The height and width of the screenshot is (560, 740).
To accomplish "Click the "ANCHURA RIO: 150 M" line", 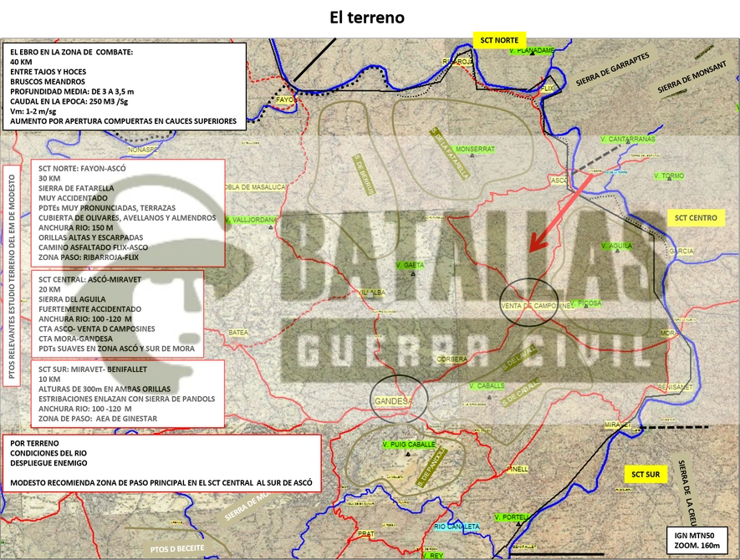I will (x=75, y=228).
